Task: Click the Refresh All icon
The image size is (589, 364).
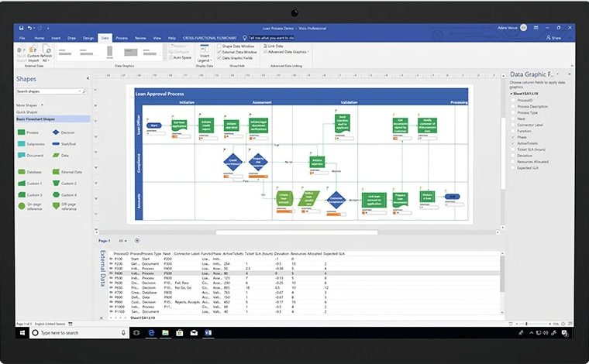Action: click(x=46, y=49)
